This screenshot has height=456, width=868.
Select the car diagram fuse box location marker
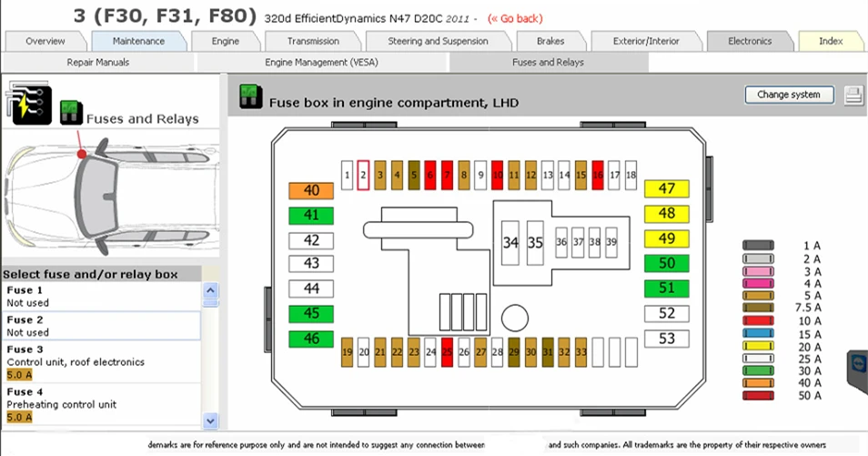pyautogui.click(x=81, y=154)
